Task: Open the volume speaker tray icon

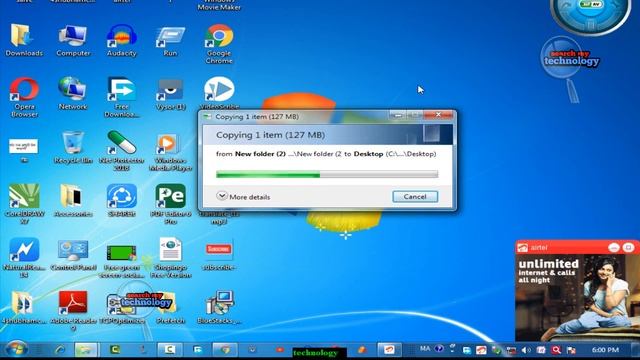Action: [526, 350]
